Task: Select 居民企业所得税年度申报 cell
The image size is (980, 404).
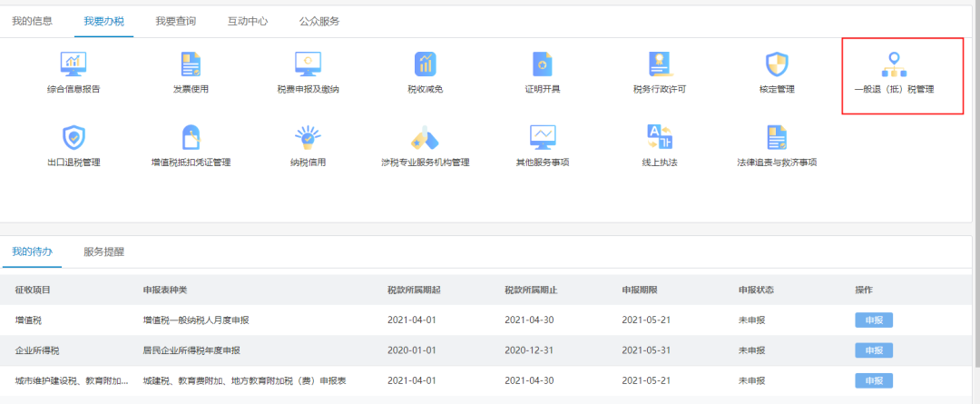Action: coord(191,350)
